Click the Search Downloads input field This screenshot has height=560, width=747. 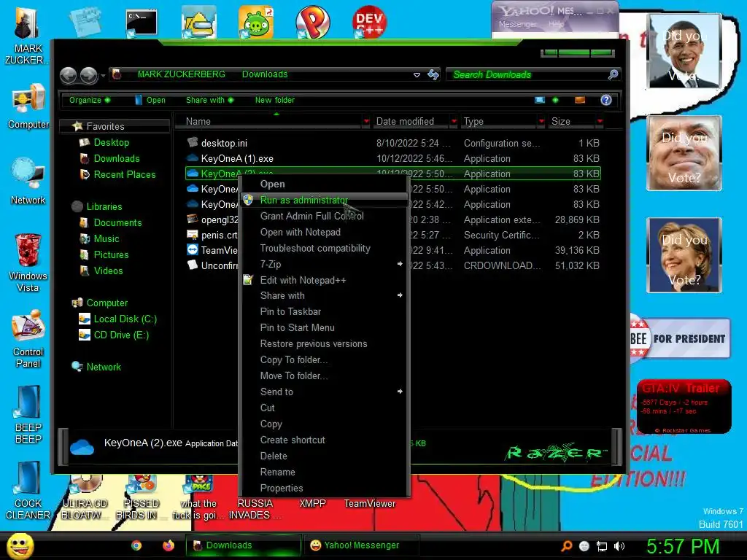pyautogui.click(x=528, y=75)
